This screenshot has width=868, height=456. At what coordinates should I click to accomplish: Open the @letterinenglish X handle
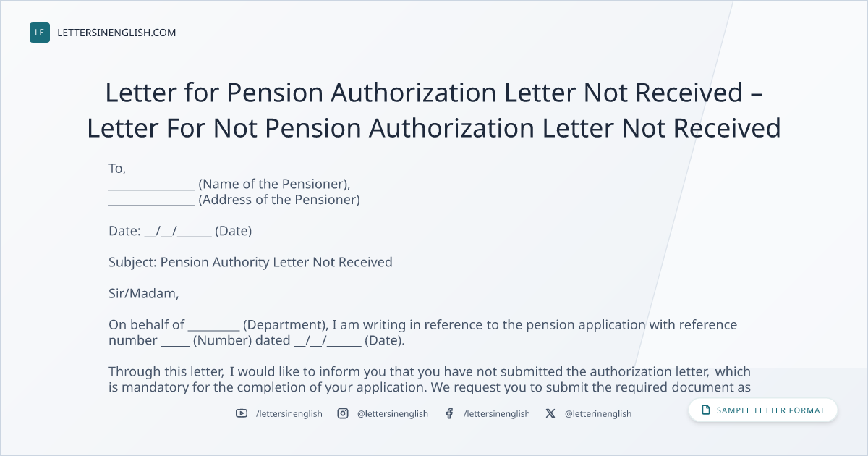click(x=598, y=413)
